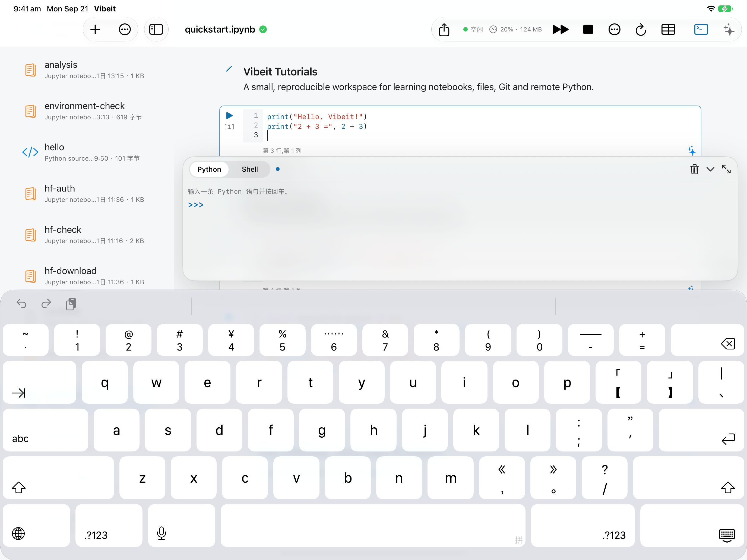Run the first code cell

[x=229, y=116]
